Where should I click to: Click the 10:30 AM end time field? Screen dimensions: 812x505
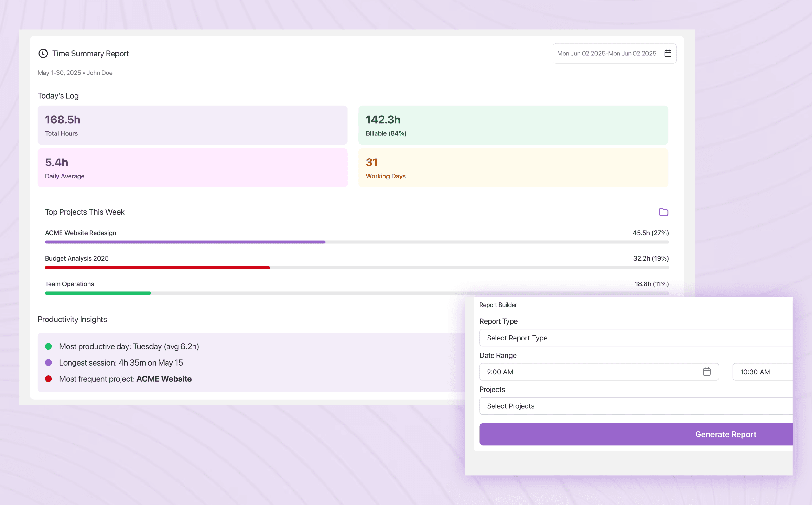coord(762,372)
